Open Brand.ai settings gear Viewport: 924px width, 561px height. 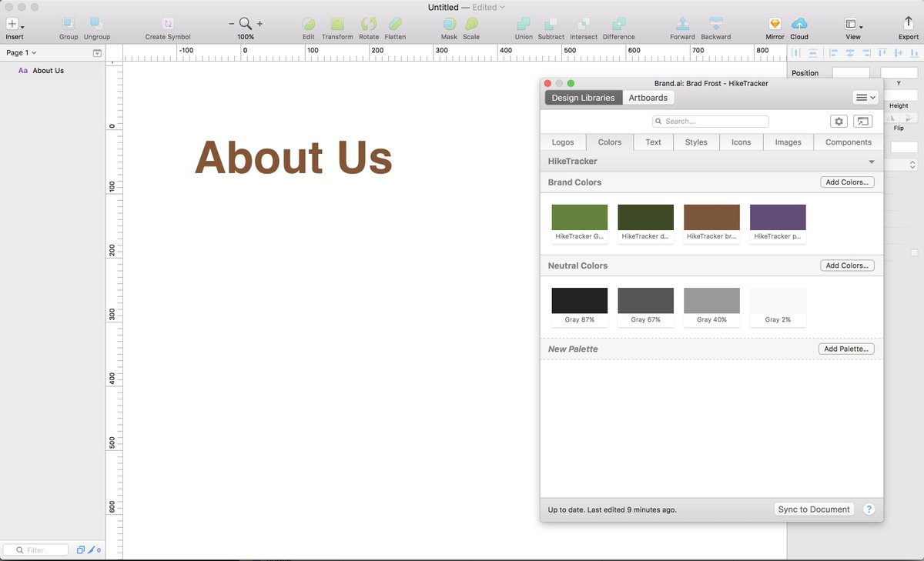point(839,122)
